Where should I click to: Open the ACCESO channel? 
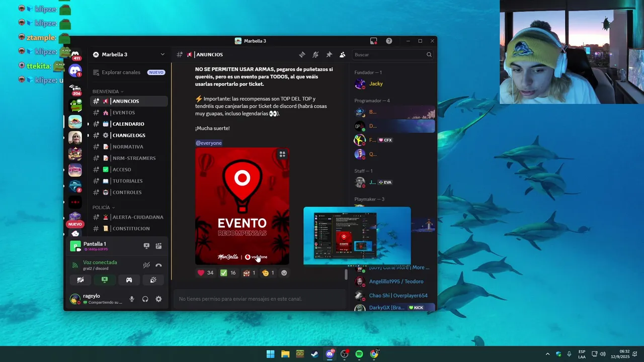pos(129,169)
